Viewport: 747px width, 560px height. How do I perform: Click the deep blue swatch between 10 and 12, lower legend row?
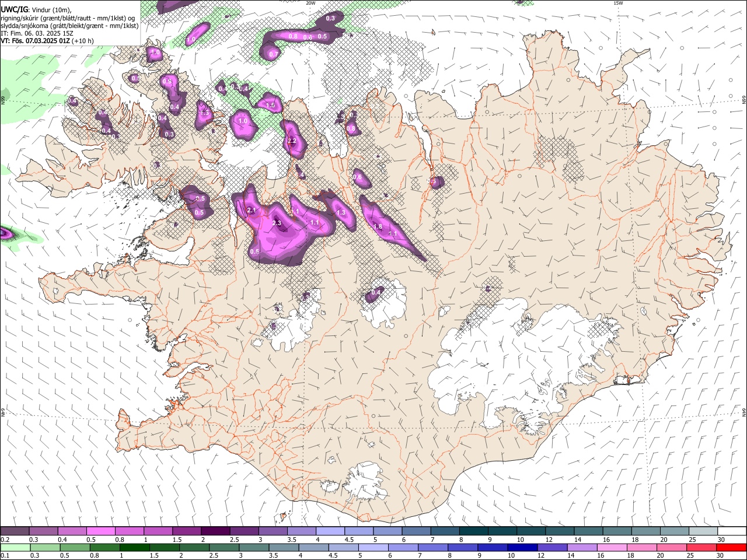(522, 547)
